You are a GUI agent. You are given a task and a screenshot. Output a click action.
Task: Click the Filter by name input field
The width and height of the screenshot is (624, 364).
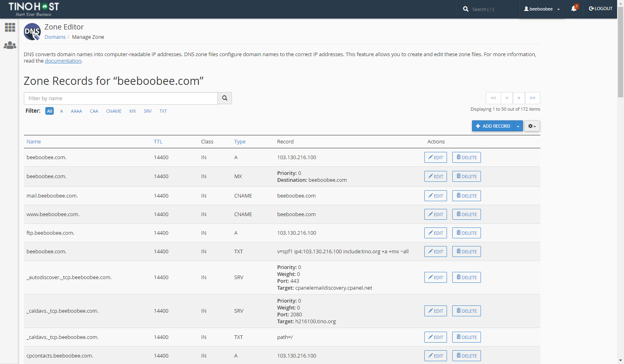[x=121, y=98]
